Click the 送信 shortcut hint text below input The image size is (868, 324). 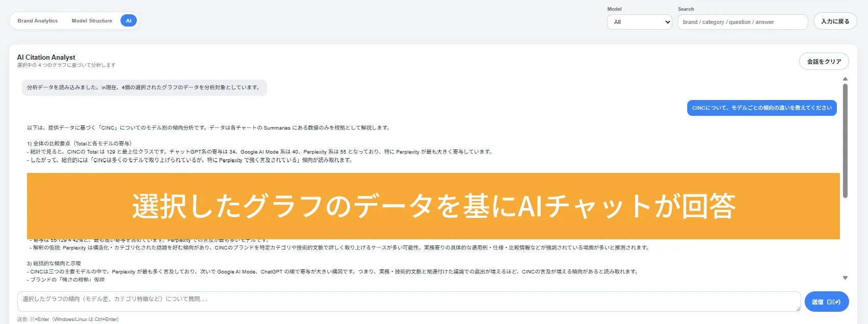68,319
